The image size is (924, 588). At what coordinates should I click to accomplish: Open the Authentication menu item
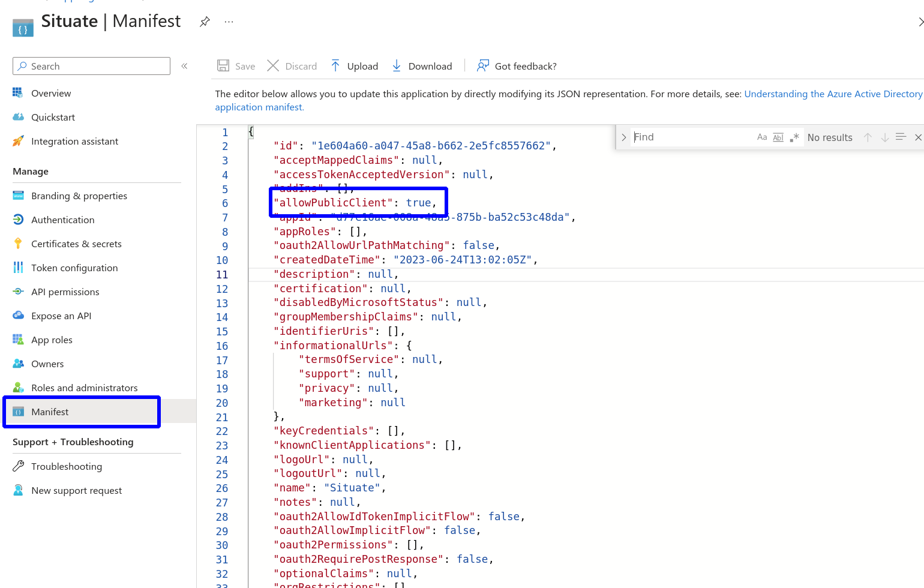62,220
